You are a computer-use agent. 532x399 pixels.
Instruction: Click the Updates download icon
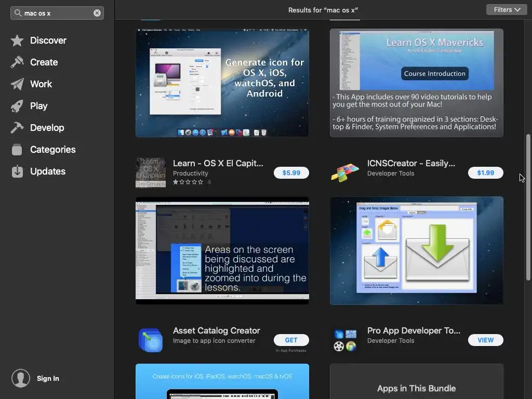point(17,171)
